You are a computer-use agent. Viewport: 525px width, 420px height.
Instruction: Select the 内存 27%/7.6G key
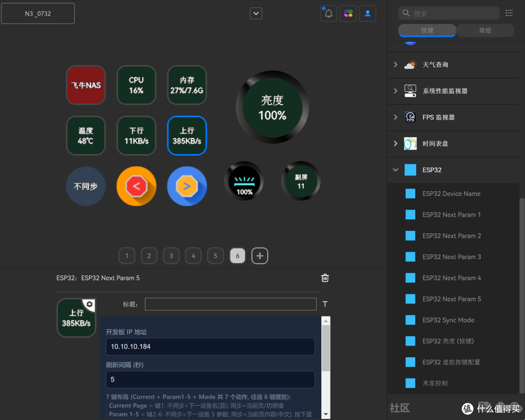pyautogui.click(x=187, y=85)
